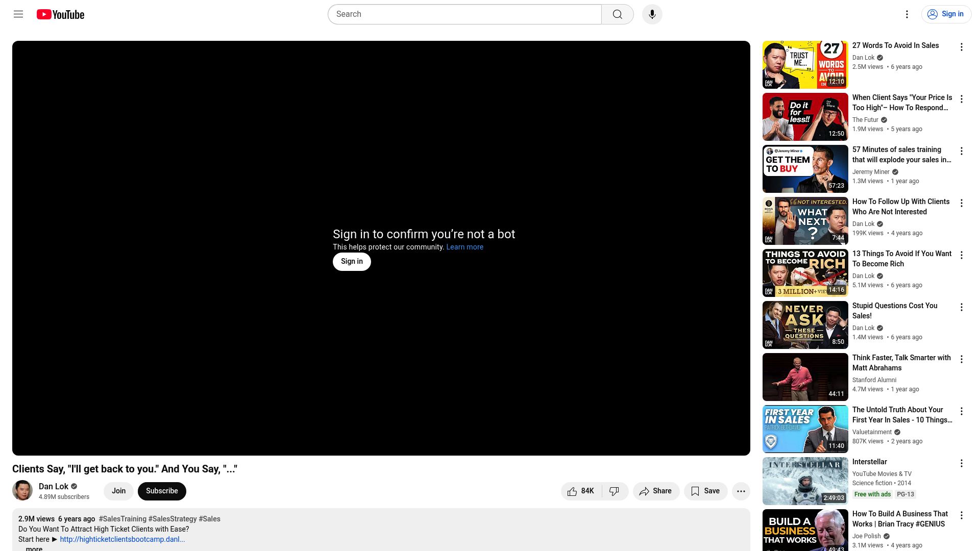Open options for Interstellar
Screen dimensions: 980x551
[961, 463]
